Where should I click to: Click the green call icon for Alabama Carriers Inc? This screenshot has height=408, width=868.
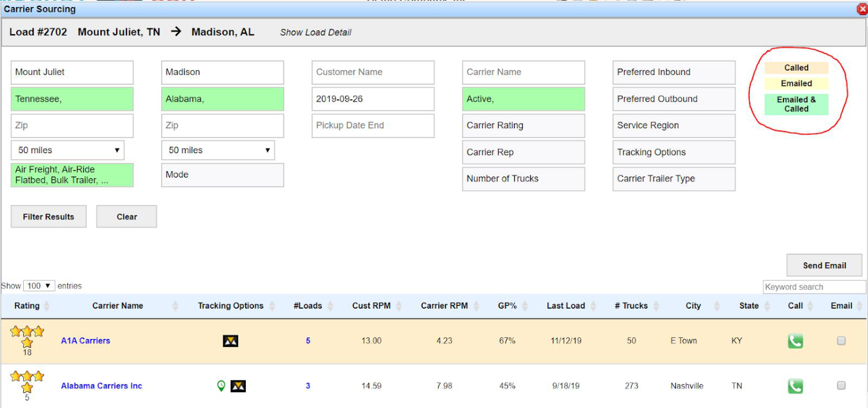795,386
